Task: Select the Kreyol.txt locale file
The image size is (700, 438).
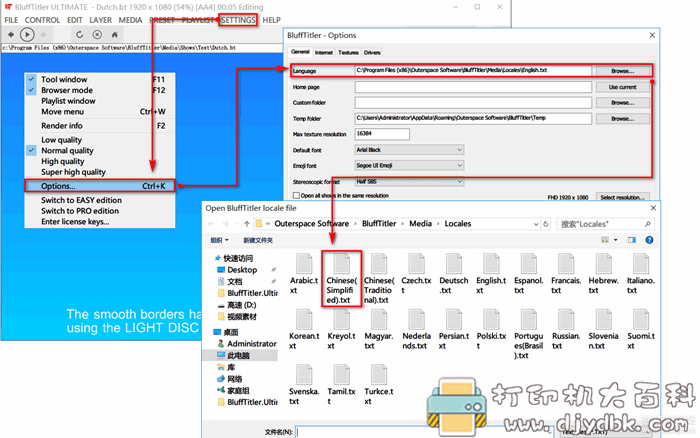Action: point(342,330)
